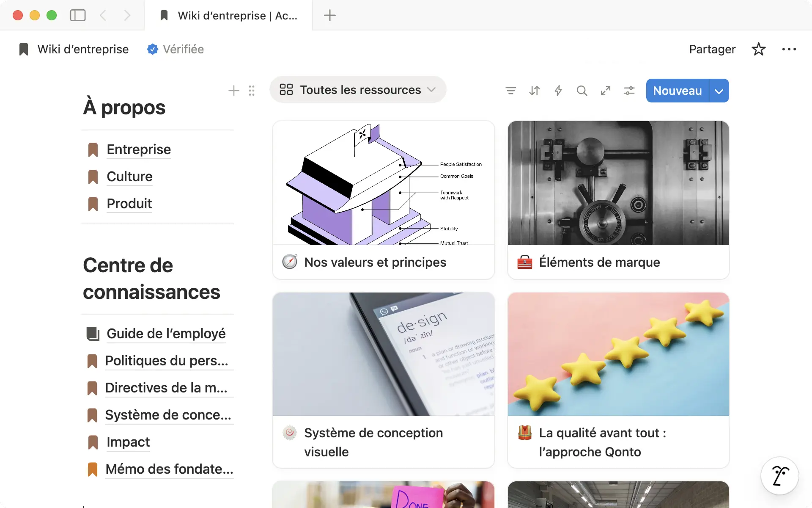
Task: Open automations via the lightning bolt icon
Action: [558, 91]
